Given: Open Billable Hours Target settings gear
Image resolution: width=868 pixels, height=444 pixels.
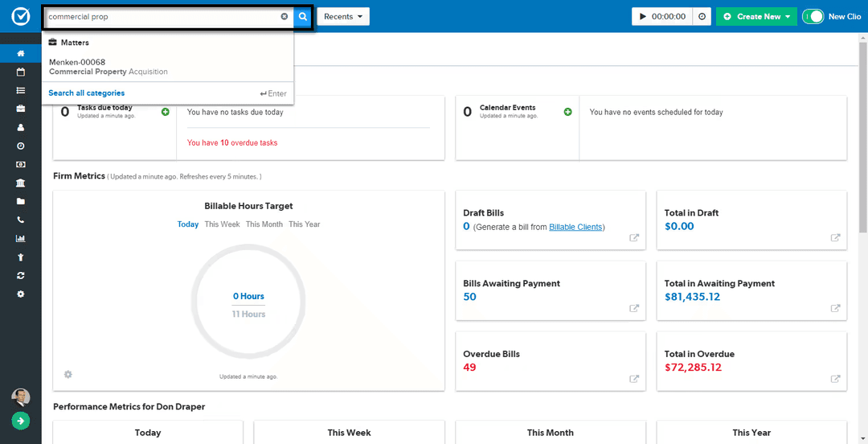Looking at the screenshot, I should (x=68, y=375).
